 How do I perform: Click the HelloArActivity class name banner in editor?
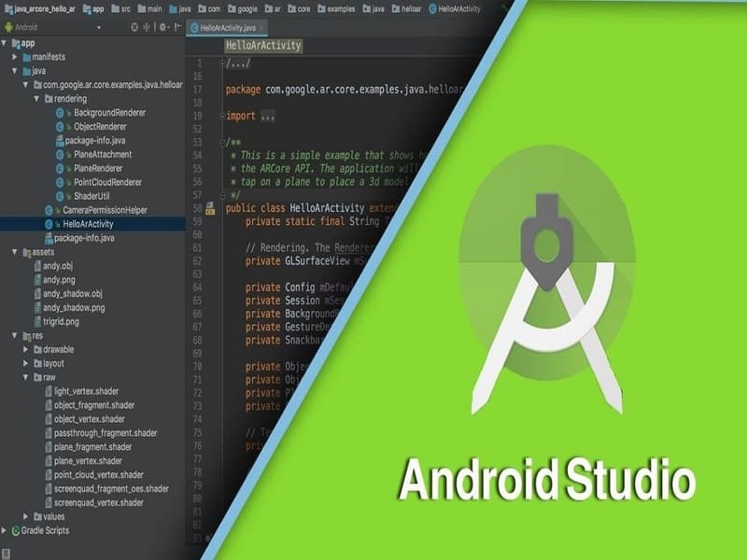tap(263, 46)
